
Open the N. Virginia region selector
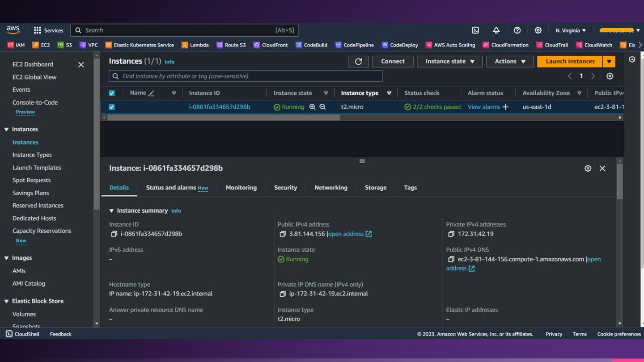point(570,30)
